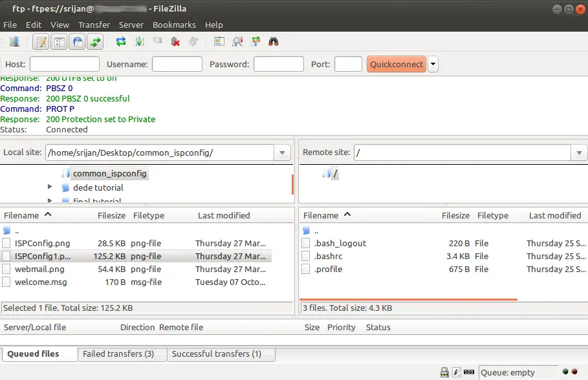588x380 pixels.
Task: Click the process queue toolbar icon
Action: [x=139, y=41]
